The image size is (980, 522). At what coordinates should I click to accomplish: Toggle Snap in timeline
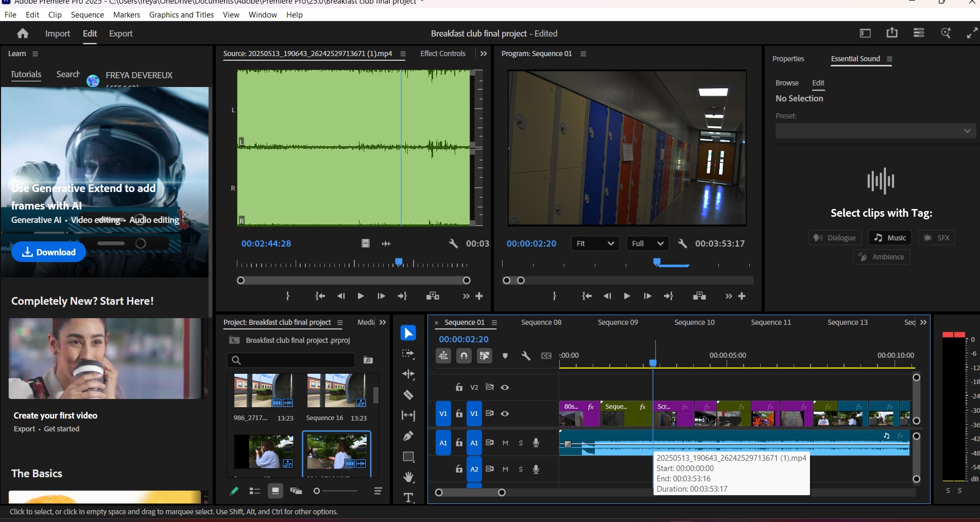(464, 356)
